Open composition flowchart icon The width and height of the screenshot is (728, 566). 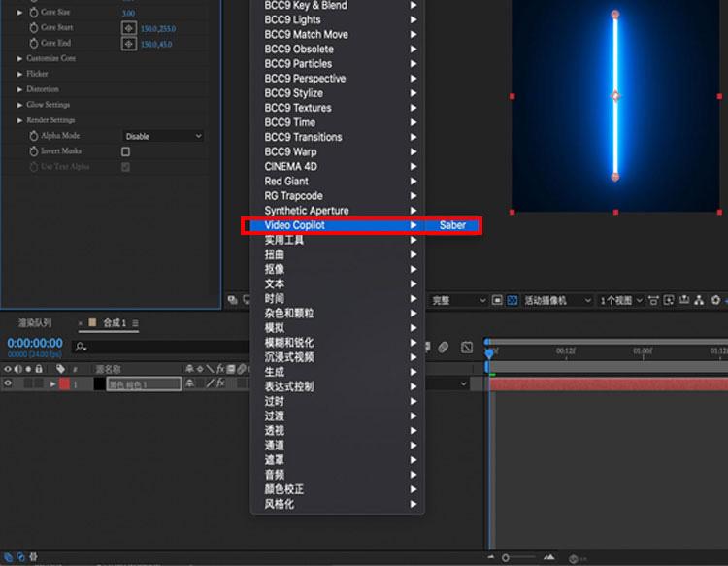(699, 300)
